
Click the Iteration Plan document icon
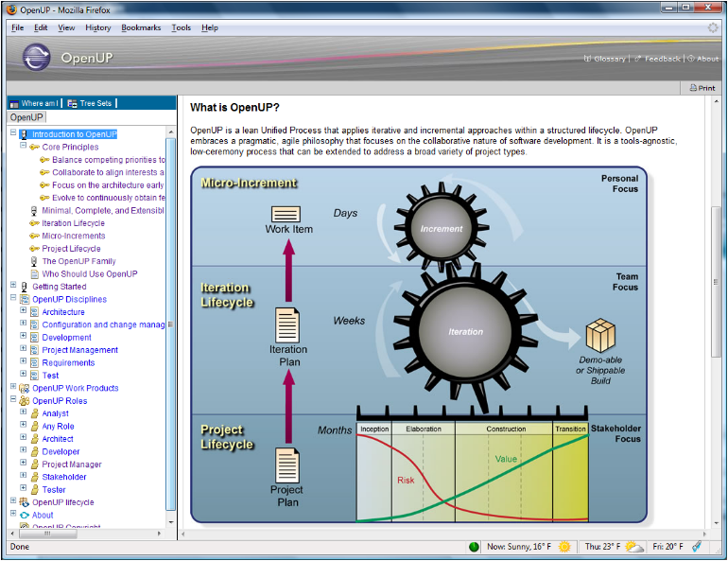(x=287, y=325)
